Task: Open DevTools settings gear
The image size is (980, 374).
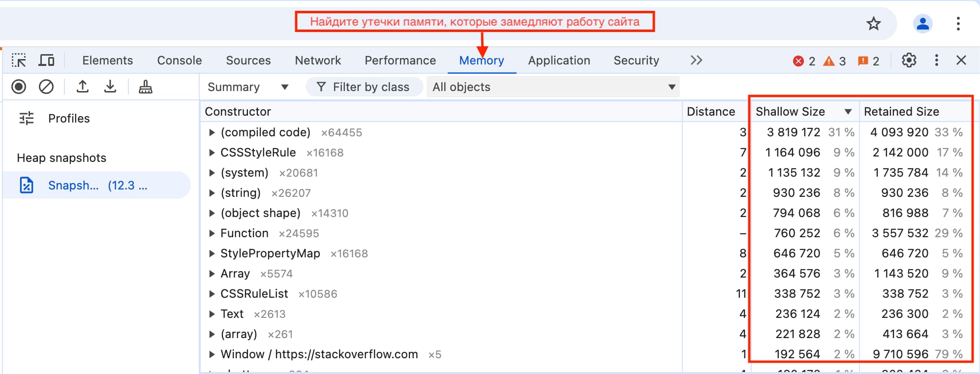Action: pos(909,60)
